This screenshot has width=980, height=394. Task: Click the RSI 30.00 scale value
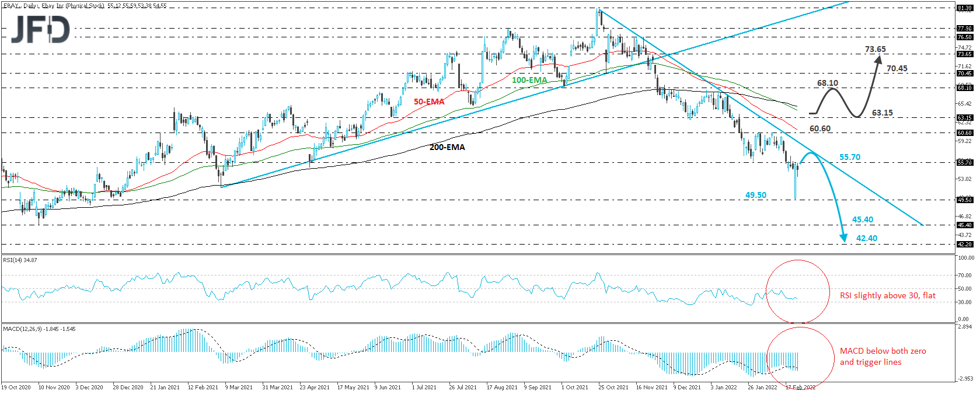pos(965,302)
